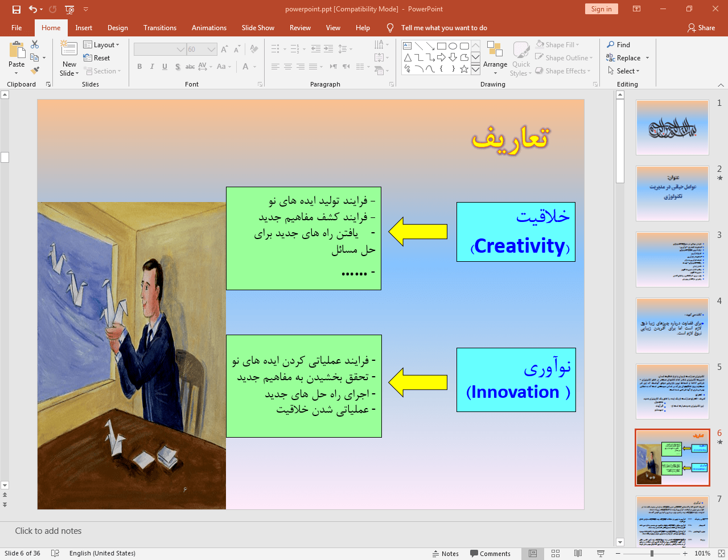The height and width of the screenshot is (560, 728).
Task: Apply Text Shadow to selected text
Action: point(177,67)
